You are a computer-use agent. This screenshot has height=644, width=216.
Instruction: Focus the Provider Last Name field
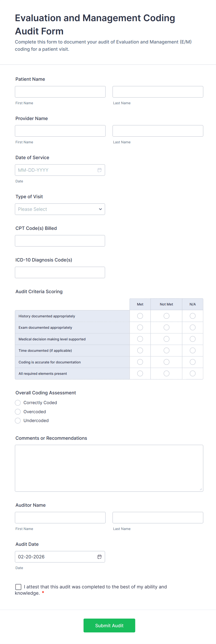click(158, 131)
